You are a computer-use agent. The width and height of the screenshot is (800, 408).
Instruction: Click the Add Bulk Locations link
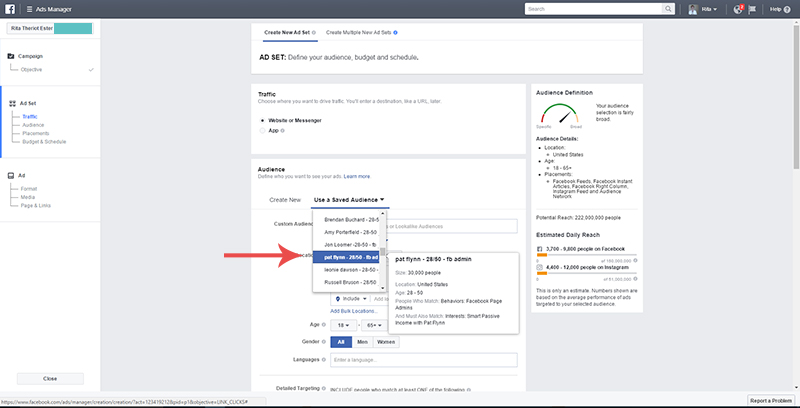coord(354,311)
